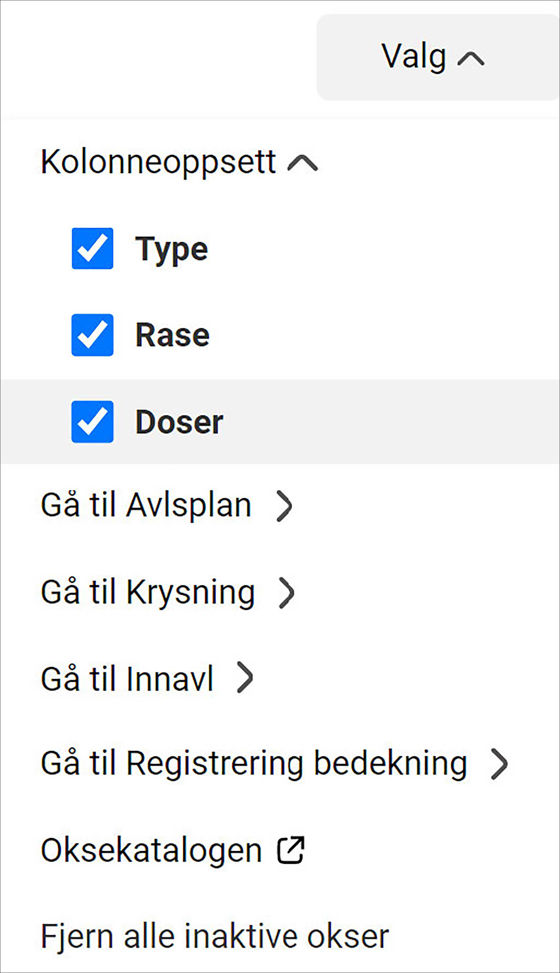Click the arrow next to Gå til Avlsplan
This screenshot has width=560, height=973.
coord(285,507)
